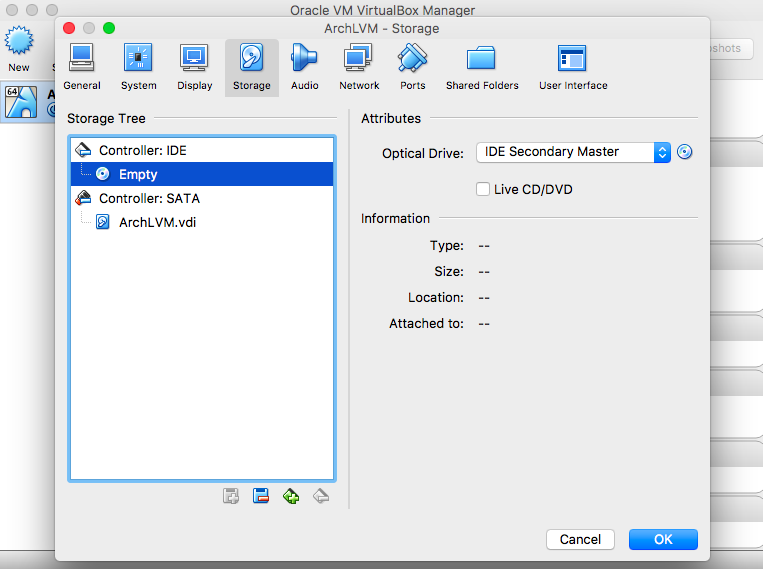Click the choose optical disk file icon
This screenshot has height=569, width=763.
tap(685, 152)
